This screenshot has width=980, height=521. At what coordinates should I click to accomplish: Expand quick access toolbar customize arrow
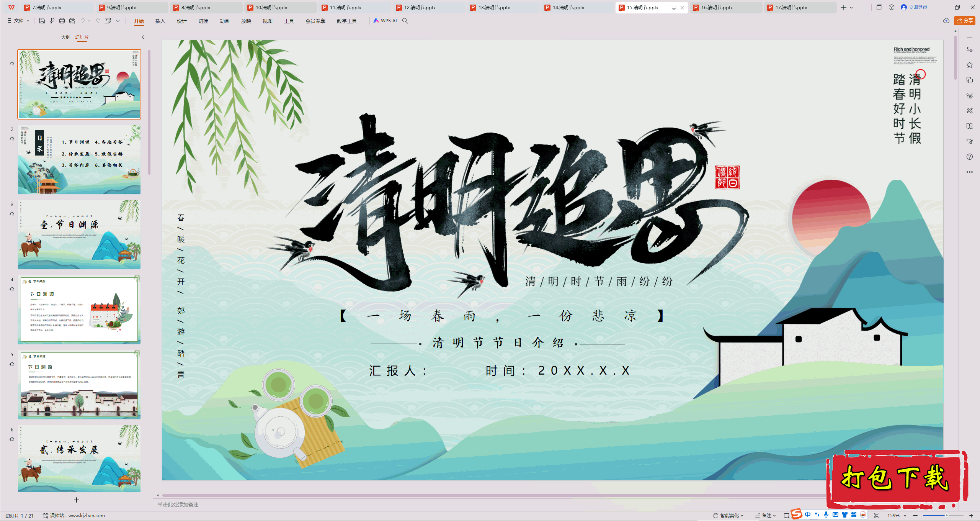coord(118,21)
